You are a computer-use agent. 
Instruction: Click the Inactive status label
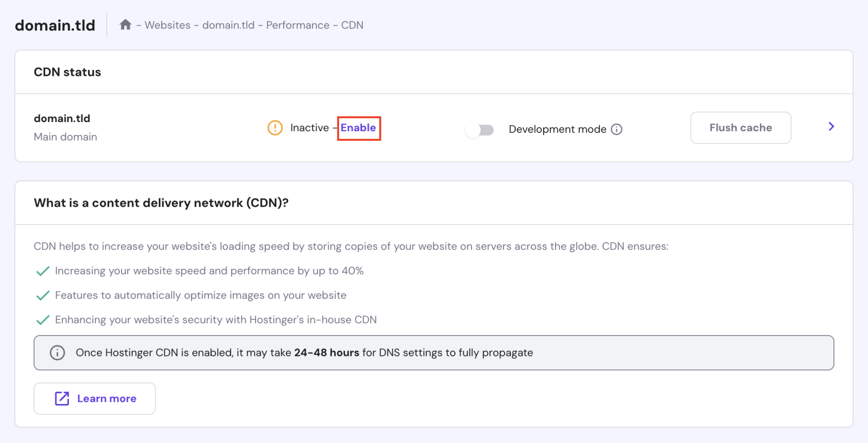tap(309, 128)
